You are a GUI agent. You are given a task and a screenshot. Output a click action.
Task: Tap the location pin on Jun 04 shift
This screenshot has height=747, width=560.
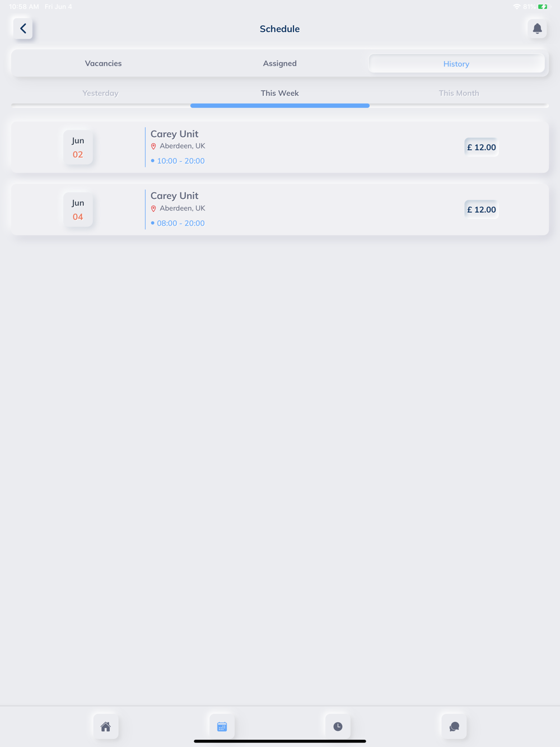coord(153,208)
